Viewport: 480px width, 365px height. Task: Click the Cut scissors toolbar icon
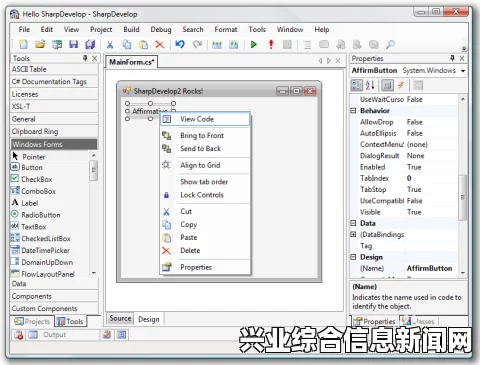click(x=110, y=44)
